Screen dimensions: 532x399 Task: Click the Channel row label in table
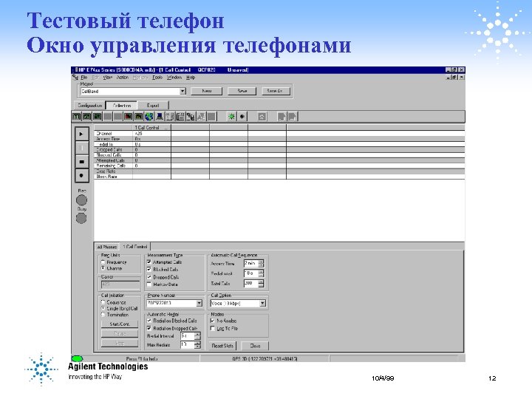(104, 133)
